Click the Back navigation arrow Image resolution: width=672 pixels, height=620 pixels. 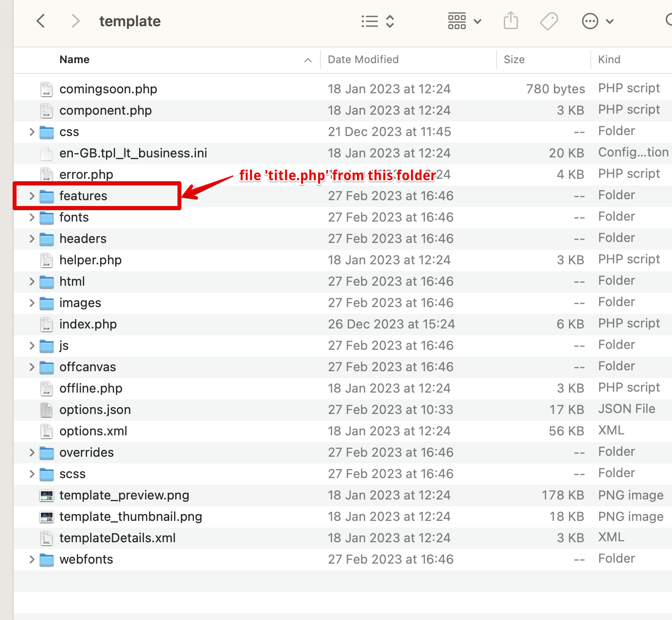pos(41,21)
